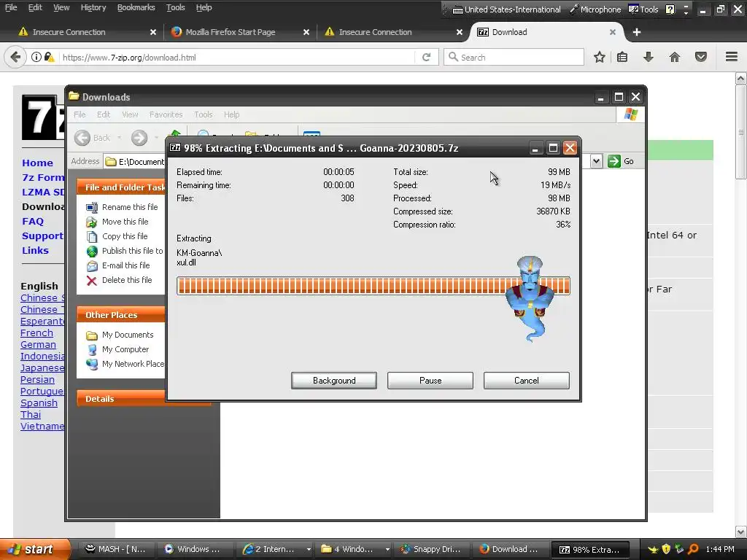Screen dimensions: 747x560
Task: Open Firefox Help menu
Action: (x=204, y=7)
